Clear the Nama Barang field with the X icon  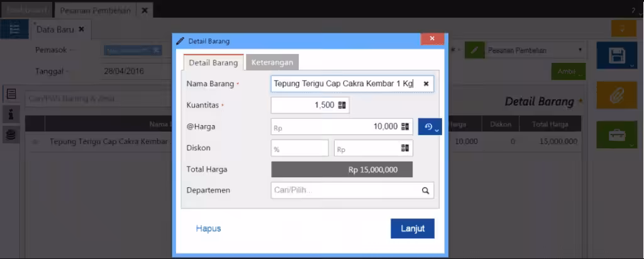pos(426,84)
